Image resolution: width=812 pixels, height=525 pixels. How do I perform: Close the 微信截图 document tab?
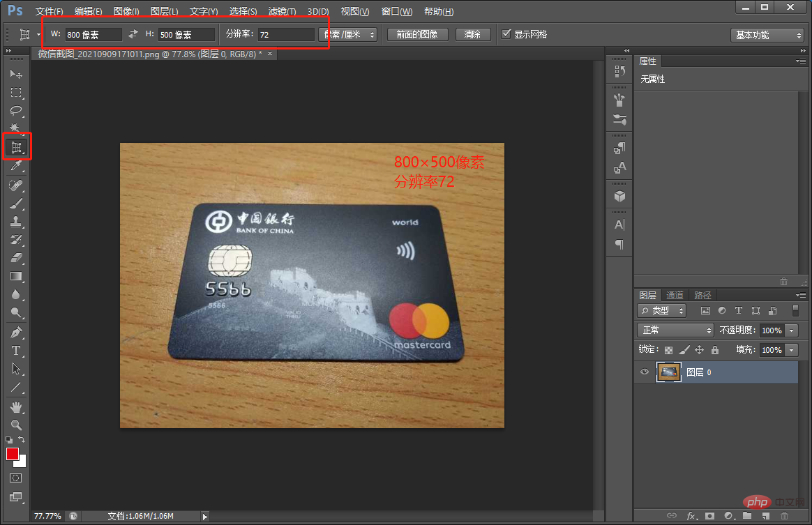pos(270,53)
